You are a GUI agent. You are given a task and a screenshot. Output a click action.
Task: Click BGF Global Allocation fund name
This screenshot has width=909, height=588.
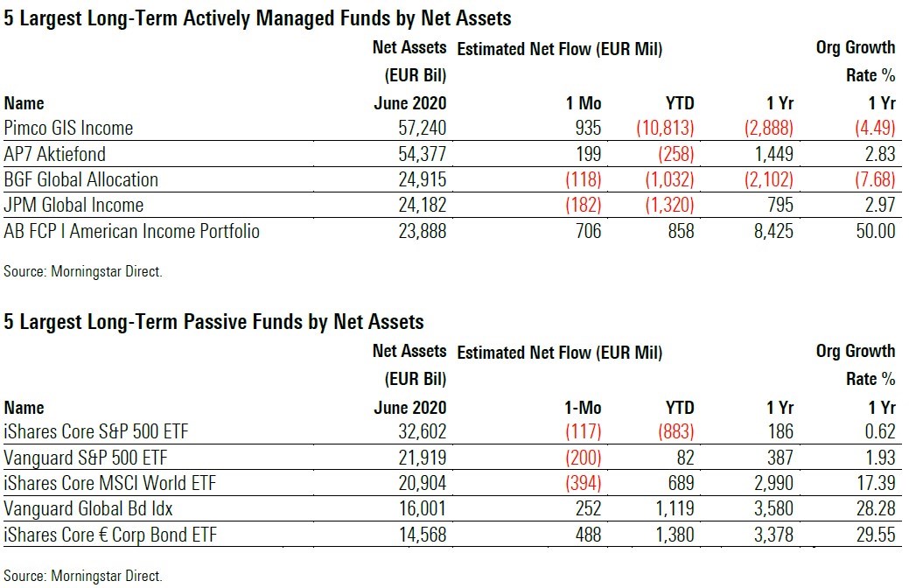pyautogui.click(x=81, y=180)
